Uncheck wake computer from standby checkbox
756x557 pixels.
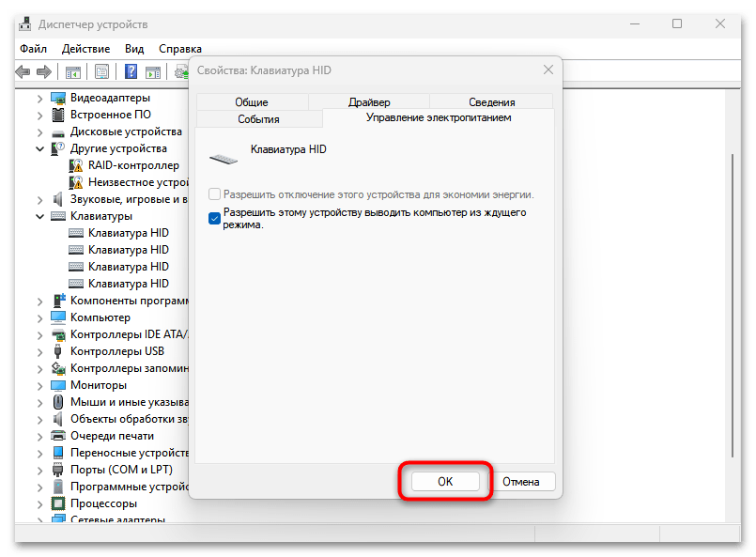click(215, 219)
